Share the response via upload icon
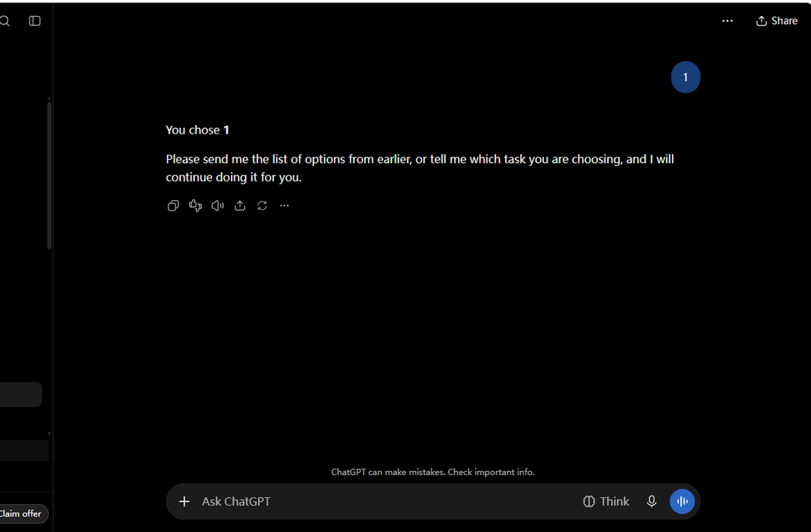 240,205
